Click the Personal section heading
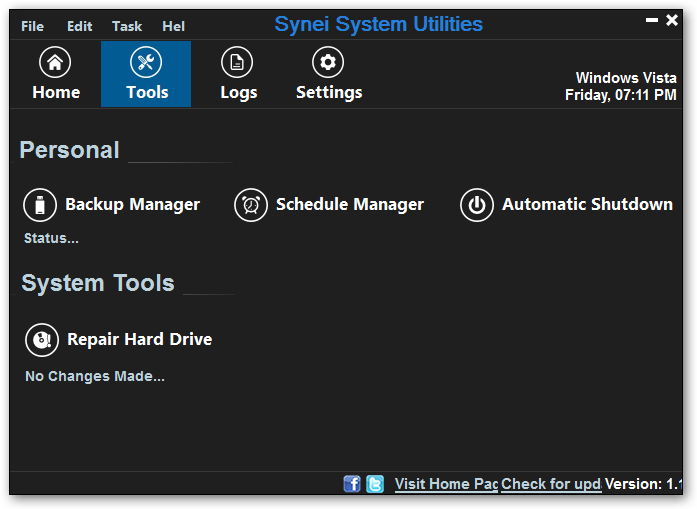Screen dimensions: 697x509 [x=69, y=150]
